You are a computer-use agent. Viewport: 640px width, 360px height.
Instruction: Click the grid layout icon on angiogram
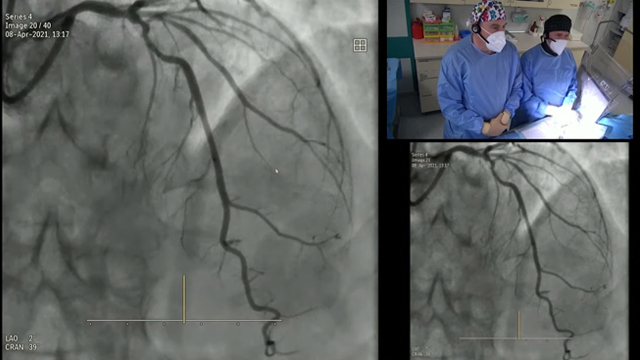pyautogui.click(x=360, y=45)
